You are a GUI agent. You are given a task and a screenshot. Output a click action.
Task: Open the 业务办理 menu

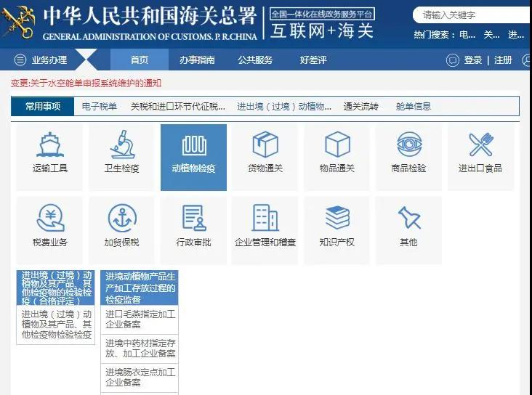pyautogui.click(x=49, y=60)
